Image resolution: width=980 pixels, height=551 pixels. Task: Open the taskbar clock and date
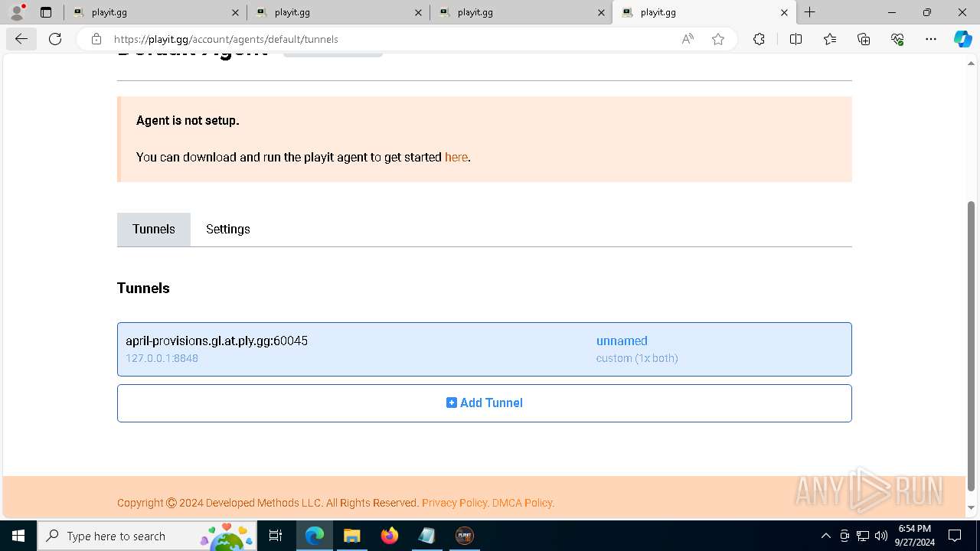pos(915,536)
